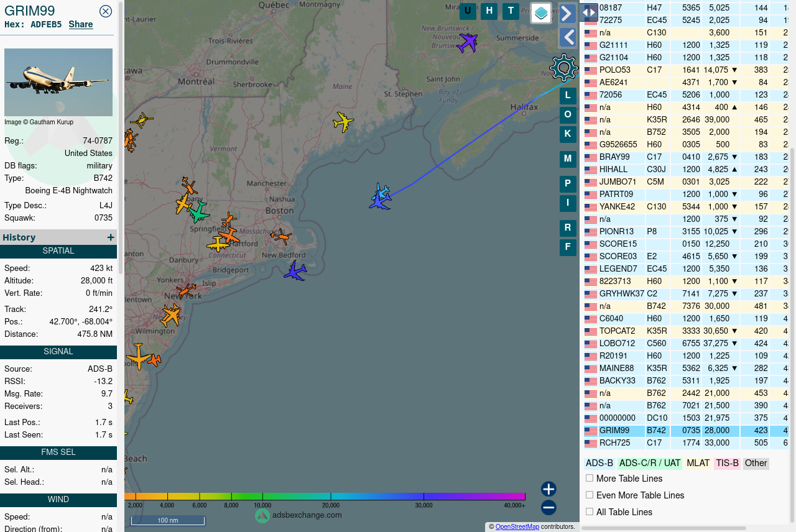Image resolution: width=796 pixels, height=532 pixels.
Task: Select the HIHALL table row
Action: [688, 170]
